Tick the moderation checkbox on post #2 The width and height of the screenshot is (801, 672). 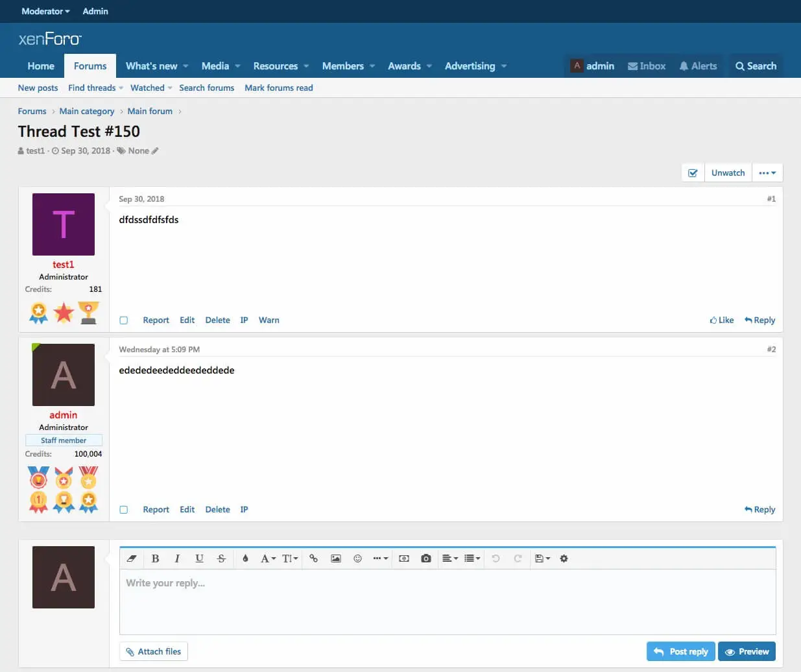(124, 510)
